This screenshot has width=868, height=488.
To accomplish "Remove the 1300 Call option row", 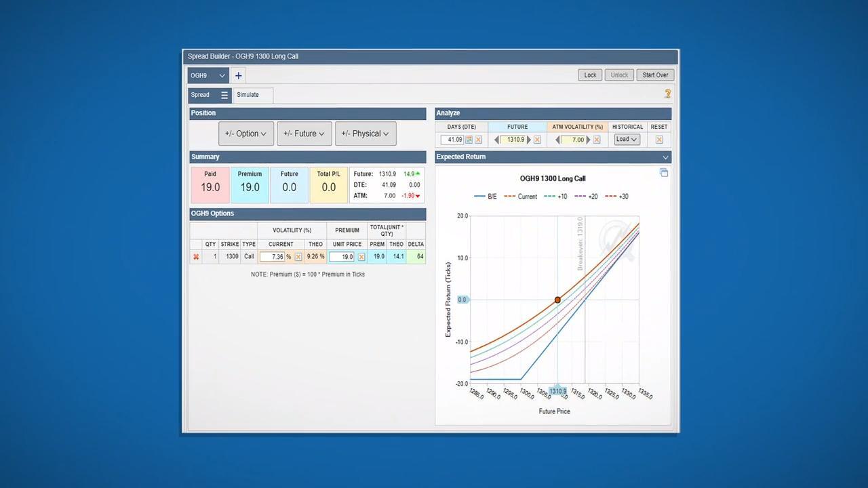I will point(196,257).
